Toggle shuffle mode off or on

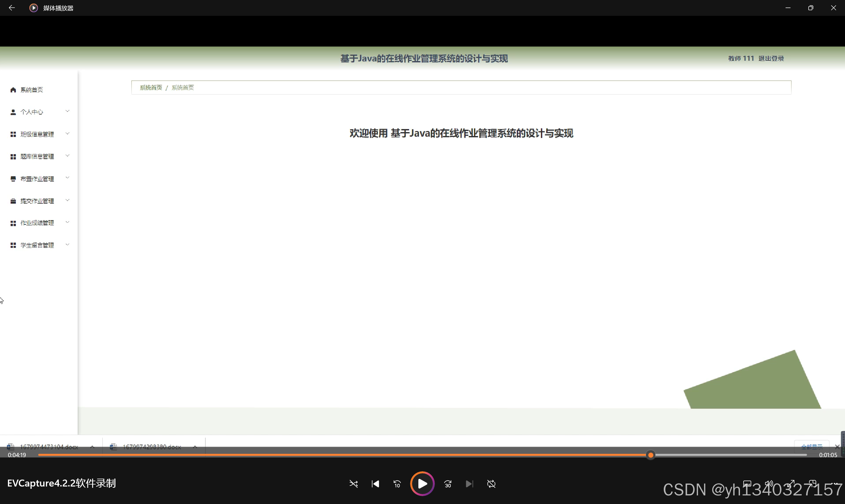click(x=353, y=484)
